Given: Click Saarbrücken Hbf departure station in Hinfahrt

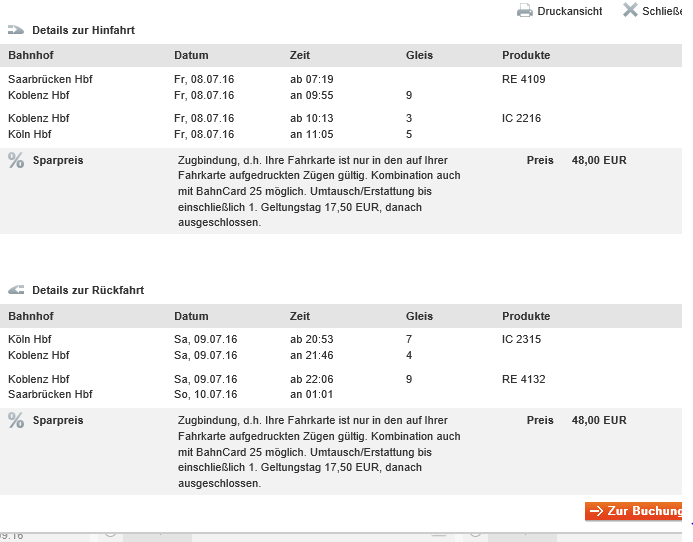Looking at the screenshot, I should pyautogui.click(x=50, y=79).
